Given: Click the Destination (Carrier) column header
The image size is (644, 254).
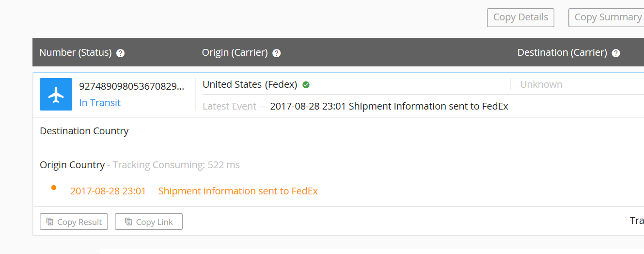Looking at the screenshot, I should click(x=562, y=52).
